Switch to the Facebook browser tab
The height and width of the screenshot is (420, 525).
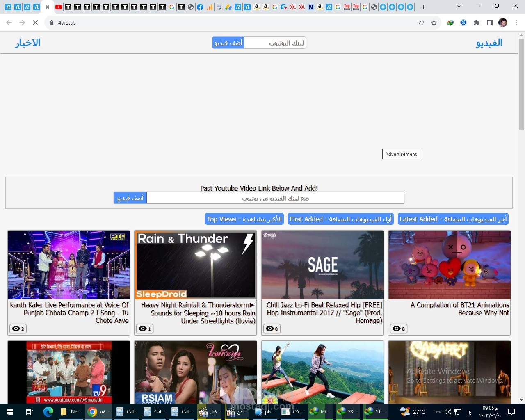(x=200, y=7)
